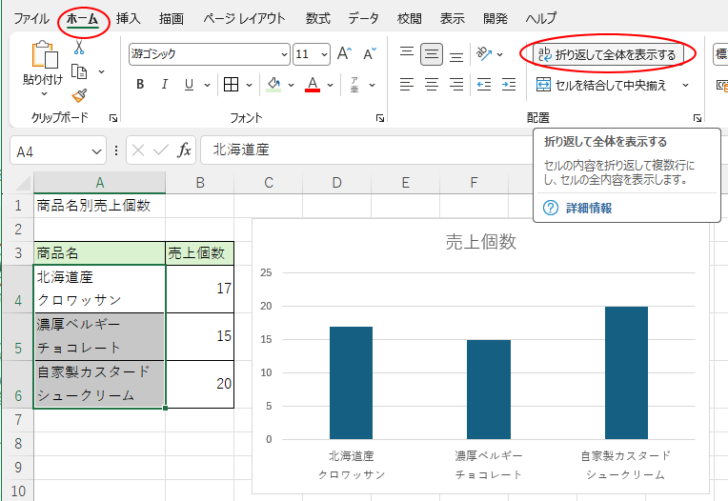728x501 pixels.
Task: Decrease indent in cell
Action: click(484, 85)
